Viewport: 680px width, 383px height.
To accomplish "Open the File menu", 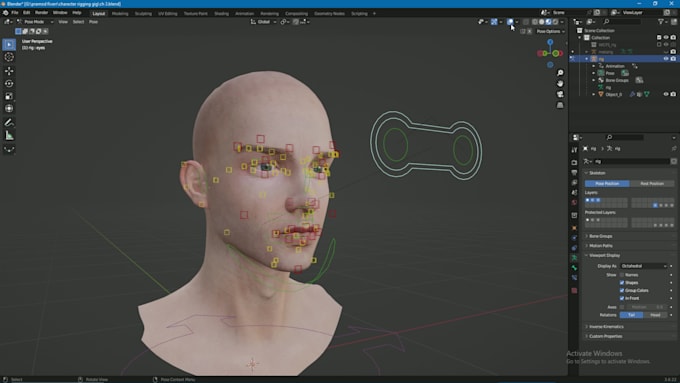I will click(x=15, y=13).
